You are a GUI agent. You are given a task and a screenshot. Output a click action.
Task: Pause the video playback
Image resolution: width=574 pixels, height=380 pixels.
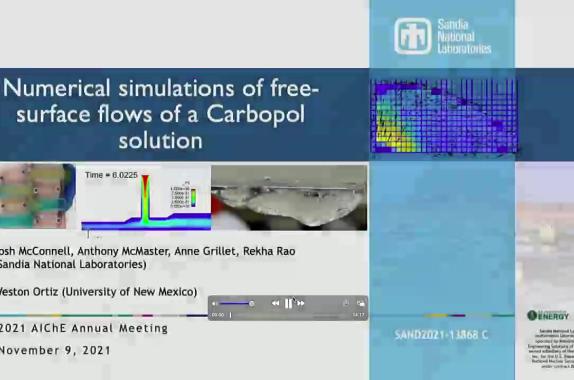288,303
